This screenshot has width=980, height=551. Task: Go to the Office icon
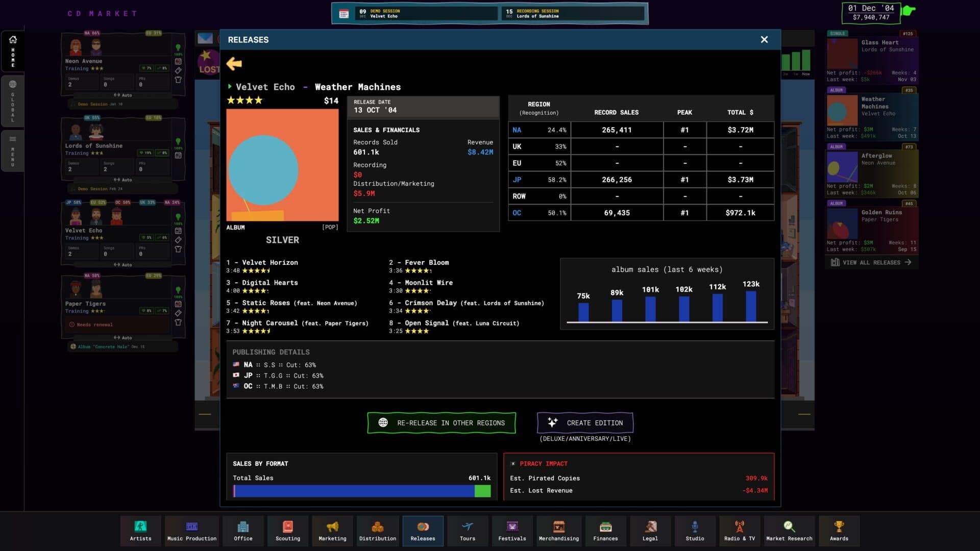pyautogui.click(x=243, y=531)
